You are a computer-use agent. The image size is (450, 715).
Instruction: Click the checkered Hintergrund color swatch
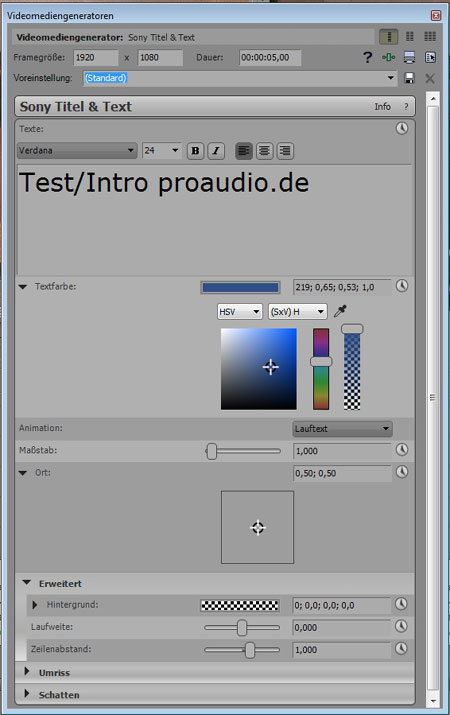[240, 605]
